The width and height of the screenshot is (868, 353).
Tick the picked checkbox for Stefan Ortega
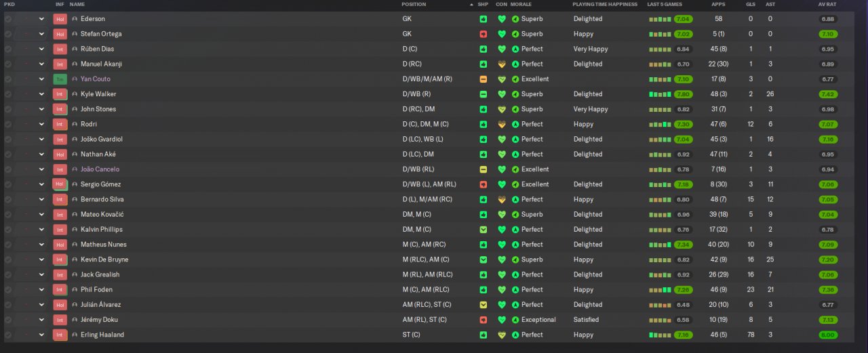[x=7, y=34]
